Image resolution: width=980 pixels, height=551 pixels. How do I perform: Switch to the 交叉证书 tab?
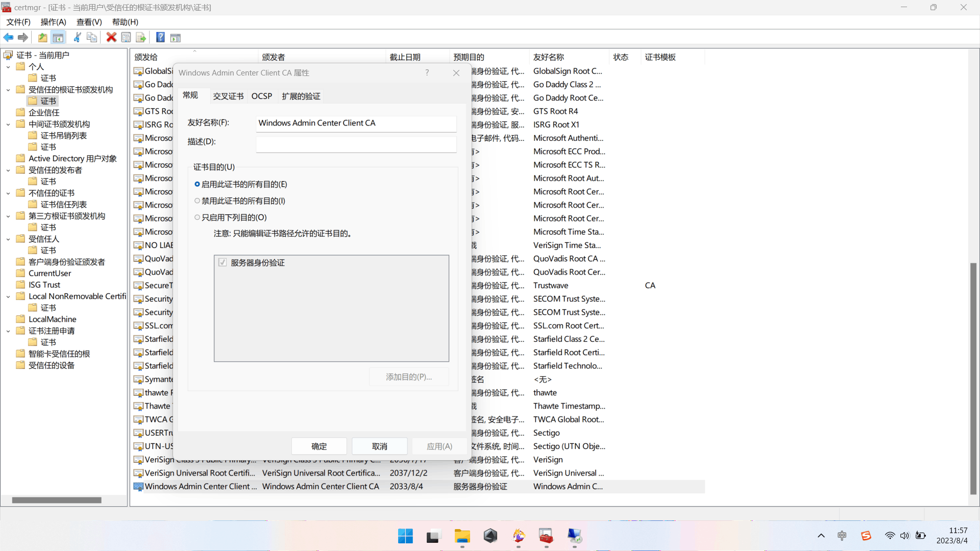tap(228, 96)
